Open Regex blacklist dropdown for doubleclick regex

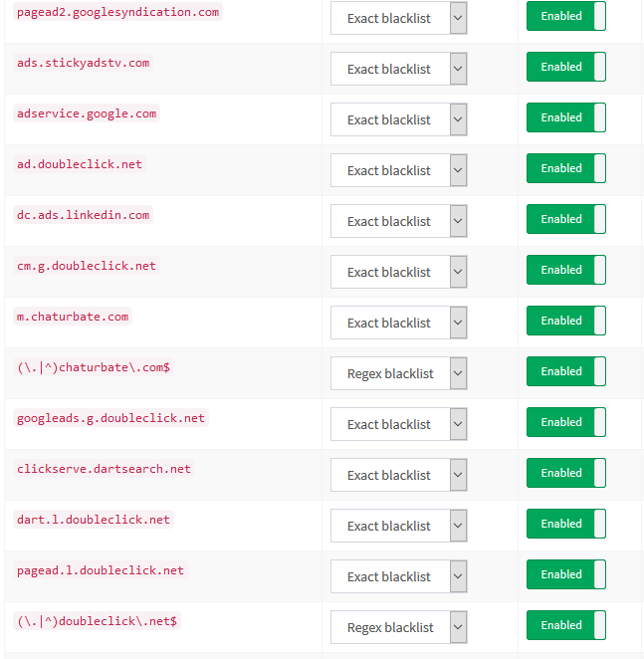click(x=398, y=627)
